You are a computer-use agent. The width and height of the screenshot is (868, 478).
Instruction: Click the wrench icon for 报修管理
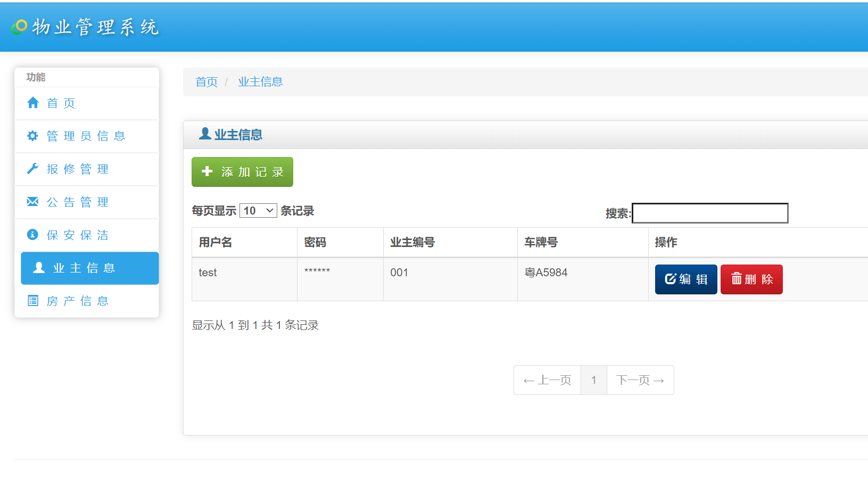coord(32,169)
